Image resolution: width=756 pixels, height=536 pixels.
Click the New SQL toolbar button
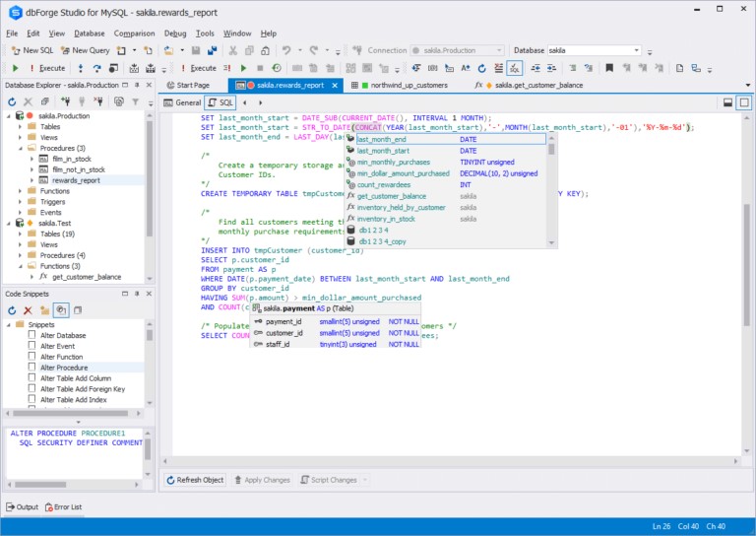pyautogui.click(x=31, y=50)
